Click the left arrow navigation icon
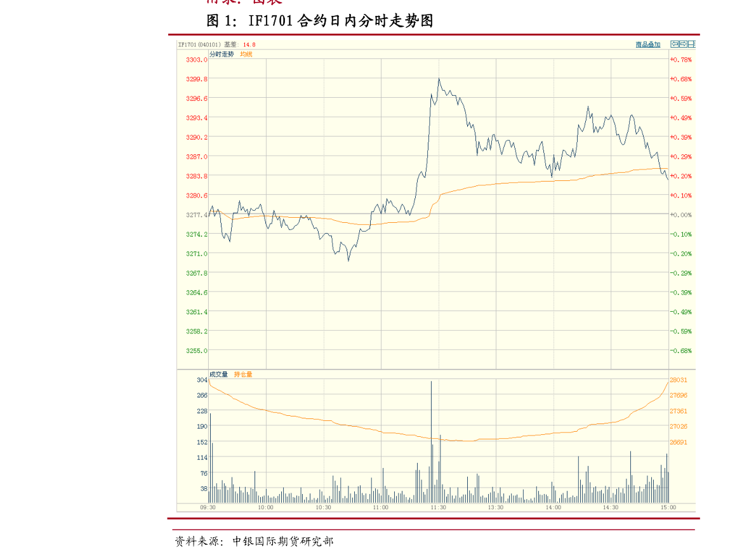 [x=675, y=44]
